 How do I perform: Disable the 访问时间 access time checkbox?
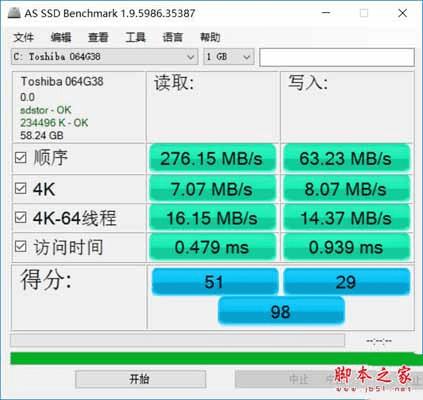click(x=21, y=247)
